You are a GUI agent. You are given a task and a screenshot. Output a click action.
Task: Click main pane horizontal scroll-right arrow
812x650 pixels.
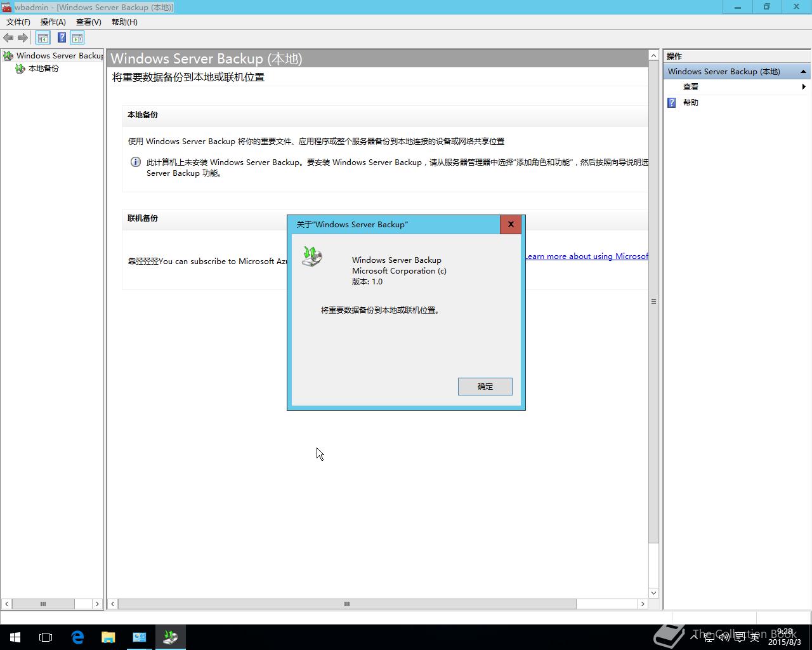643,604
